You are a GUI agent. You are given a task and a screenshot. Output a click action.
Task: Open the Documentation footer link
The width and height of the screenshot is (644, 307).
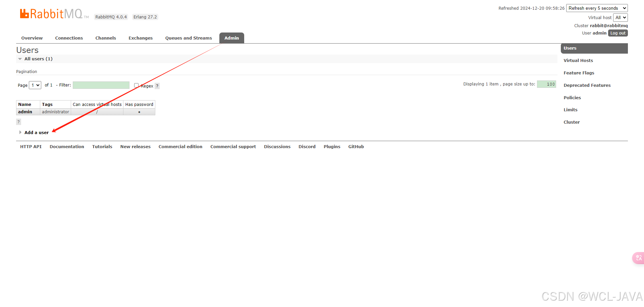[x=67, y=146]
